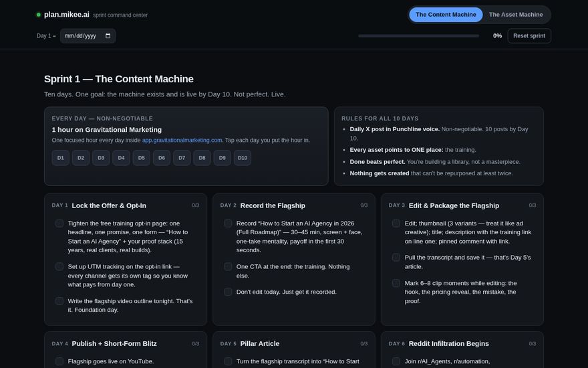This screenshot has width=588, height=368.
Task: Toggle the D1 daily hour chip
Action: (60, 158)
